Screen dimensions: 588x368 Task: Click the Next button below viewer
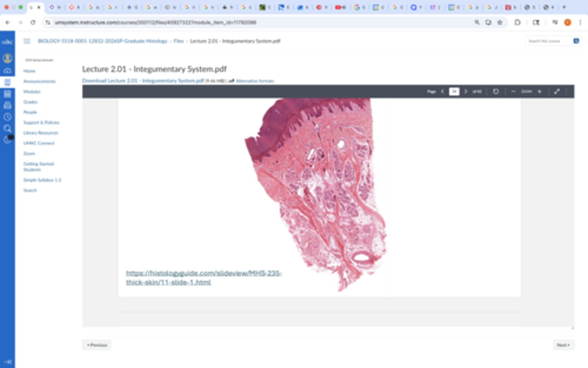563,345
